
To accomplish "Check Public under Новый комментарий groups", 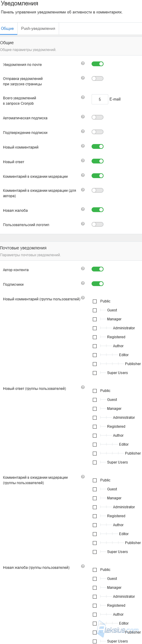I will point(95,301).
